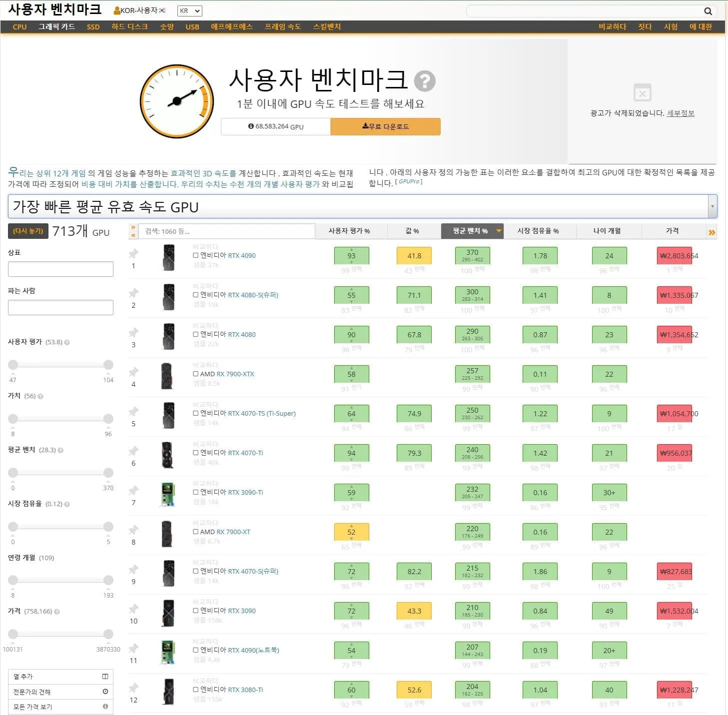Click the double-arrow icon left of the search box
Image resolution: width=728 pixels, height=715 pixels.
point(133,231)
